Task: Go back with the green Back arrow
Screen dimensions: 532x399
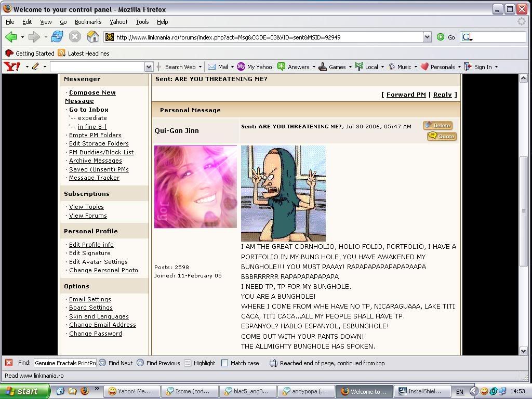Action: point(11,37)
